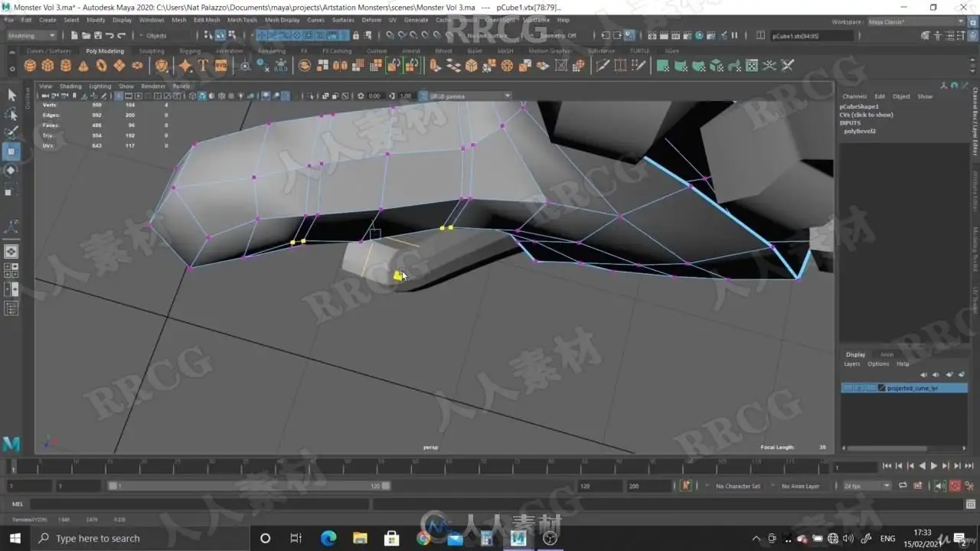Open the Edit Mesh menu

(207, 20)
